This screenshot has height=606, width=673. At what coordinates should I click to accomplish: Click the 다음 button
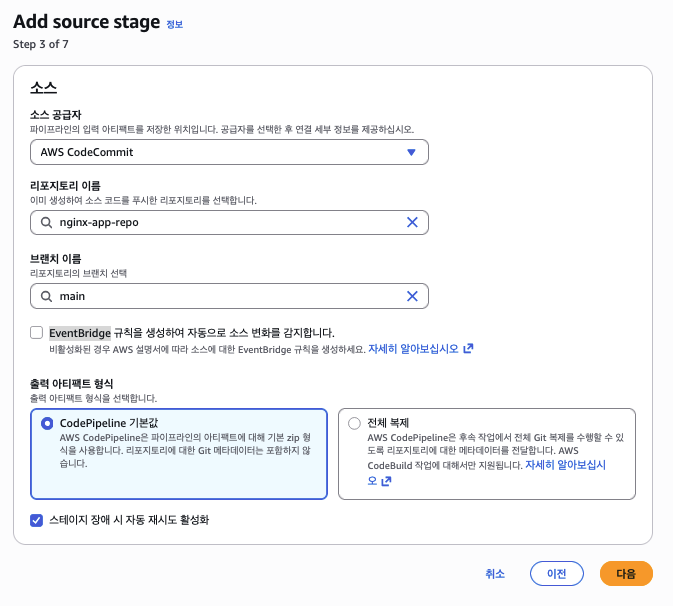click(x=626, y=573)
